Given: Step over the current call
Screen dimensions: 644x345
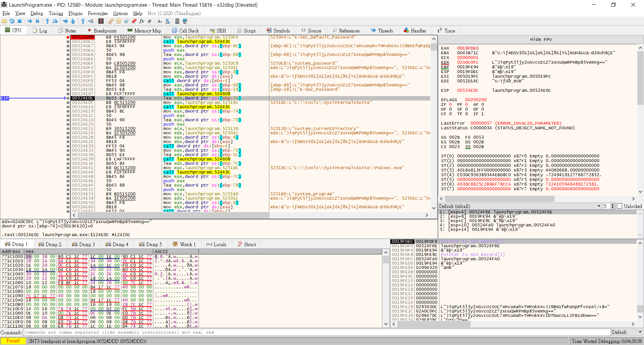Looking at the screenshot, I should tap(55, 21).
